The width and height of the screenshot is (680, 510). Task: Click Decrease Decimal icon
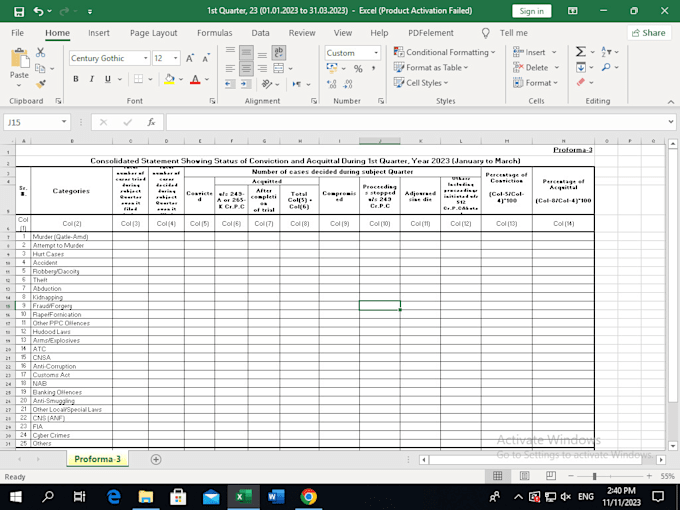(x=347, y=84)
